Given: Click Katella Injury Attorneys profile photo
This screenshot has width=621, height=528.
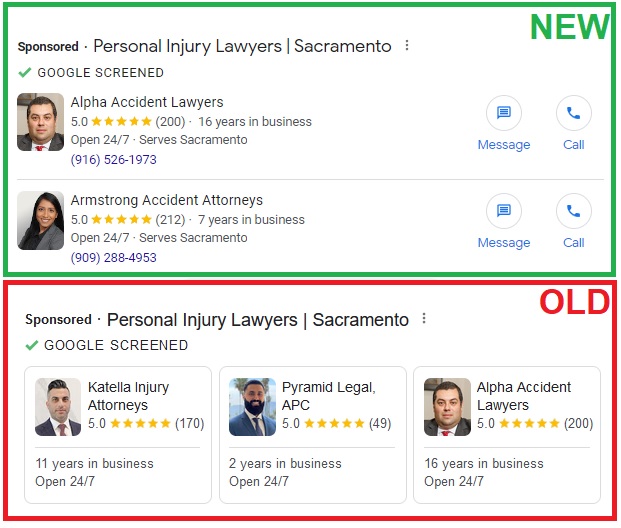Looking at the screenshot, I should pos(58,407).
